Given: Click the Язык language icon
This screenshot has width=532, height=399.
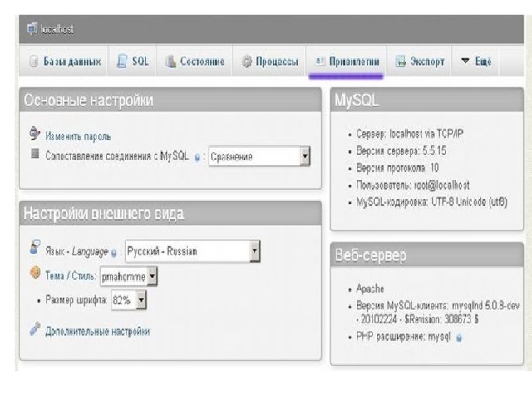Looking at the screenshot, I should click(x=34, y=248).
